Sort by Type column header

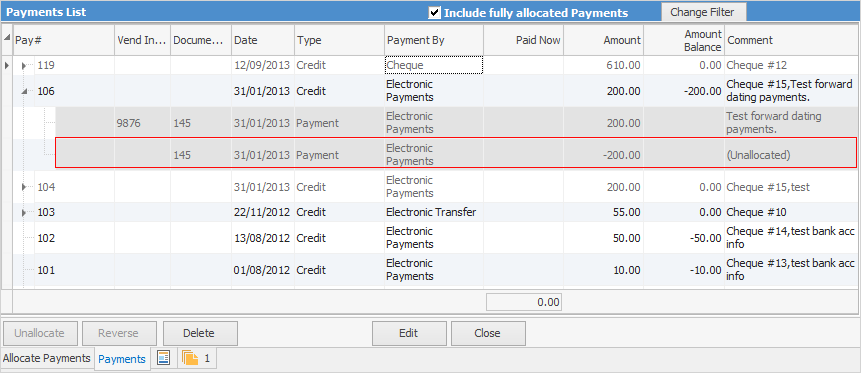[x=339, y=40]
